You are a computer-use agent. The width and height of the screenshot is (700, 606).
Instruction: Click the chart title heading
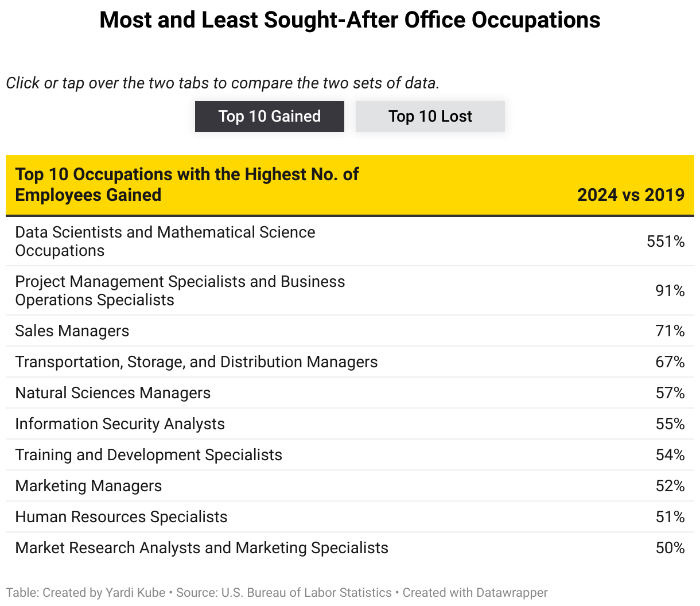(x=350, y=20)
